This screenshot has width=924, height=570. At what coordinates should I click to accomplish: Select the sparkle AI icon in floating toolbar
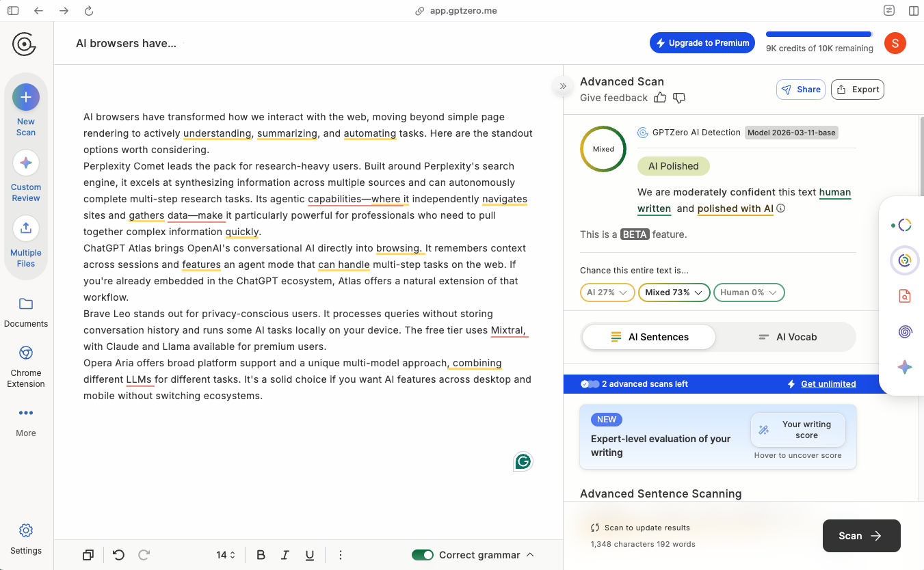904,367
